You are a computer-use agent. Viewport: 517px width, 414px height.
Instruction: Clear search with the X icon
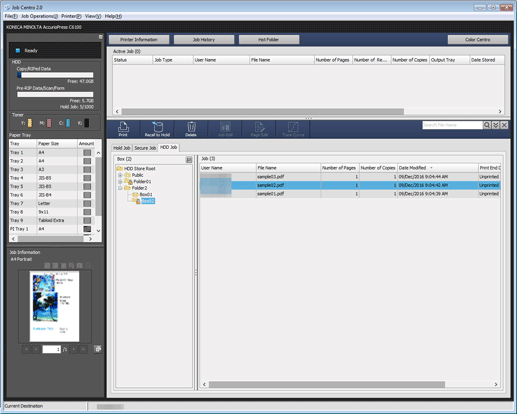click(504, 125)
